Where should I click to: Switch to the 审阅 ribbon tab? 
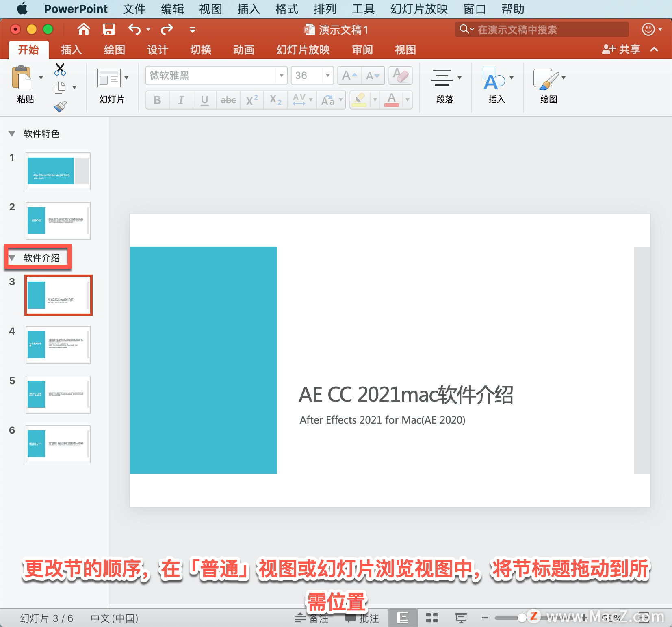(362, 50)
